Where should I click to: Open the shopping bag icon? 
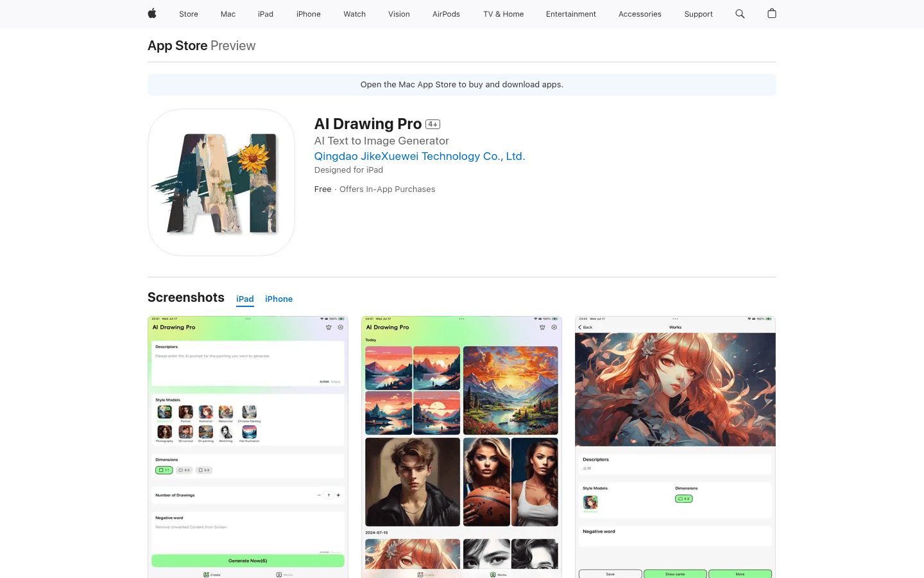(x=772, y=13)
